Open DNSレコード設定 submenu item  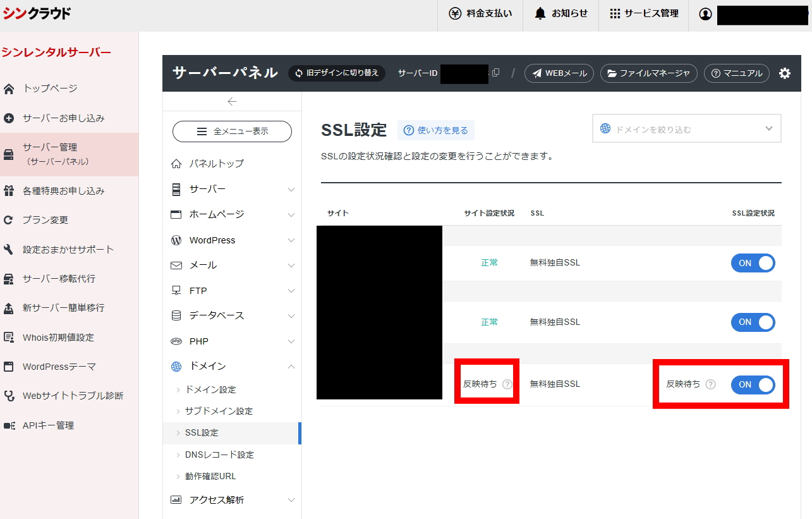point(219,455)
